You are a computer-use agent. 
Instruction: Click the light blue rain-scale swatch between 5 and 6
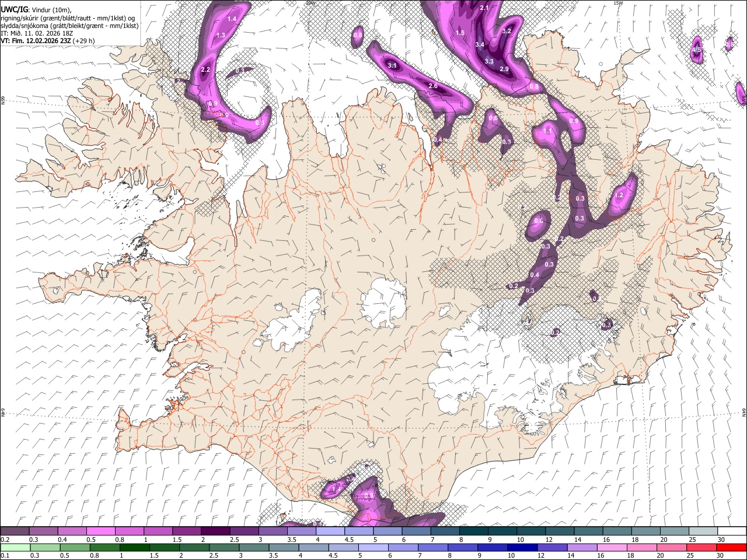coord(373,547)
